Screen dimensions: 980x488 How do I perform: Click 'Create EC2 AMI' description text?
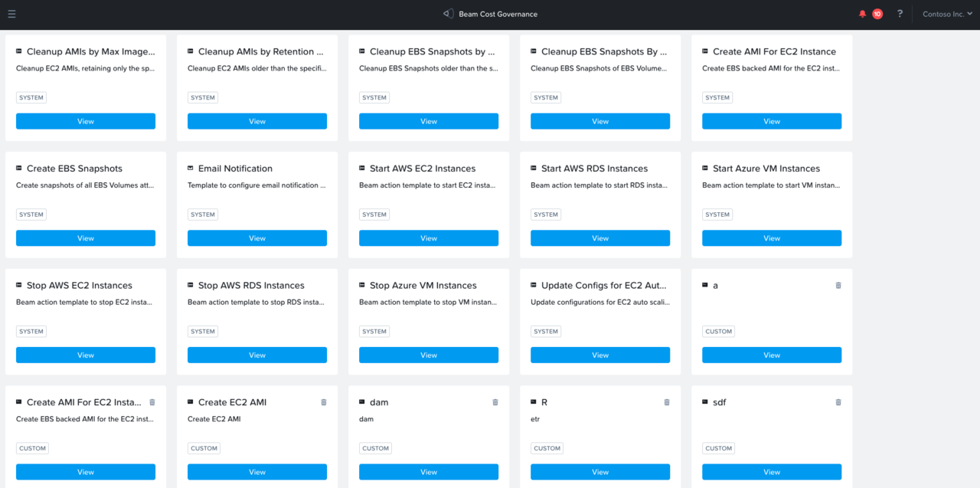[214, 419]
